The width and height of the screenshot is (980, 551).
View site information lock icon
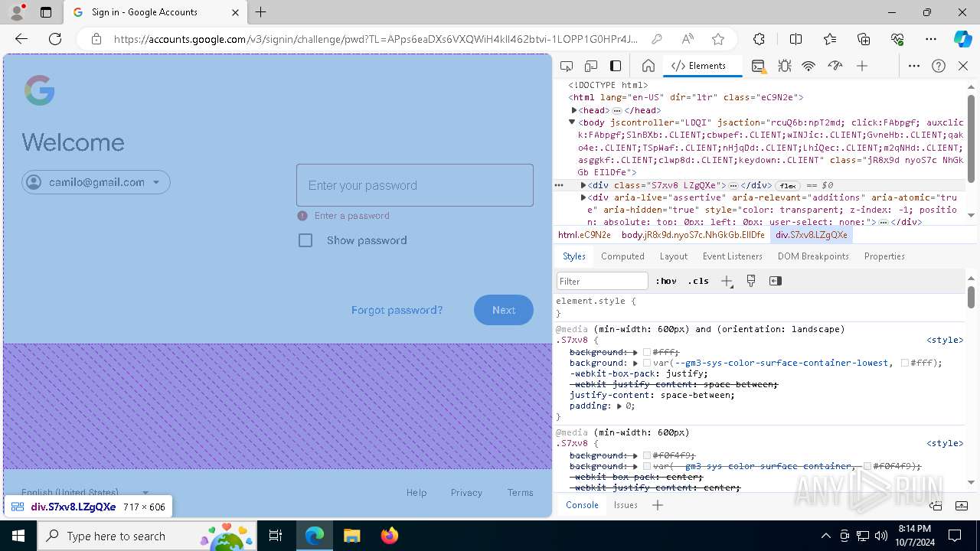pos(96,39)
